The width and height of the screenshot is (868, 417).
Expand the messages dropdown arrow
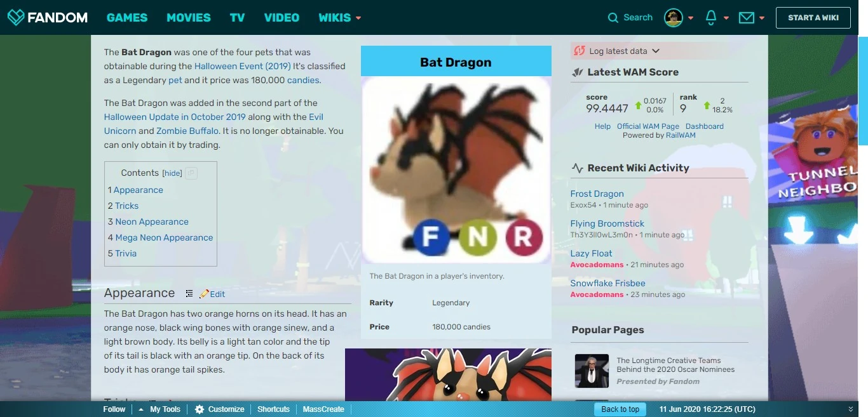tap(762, 18)
